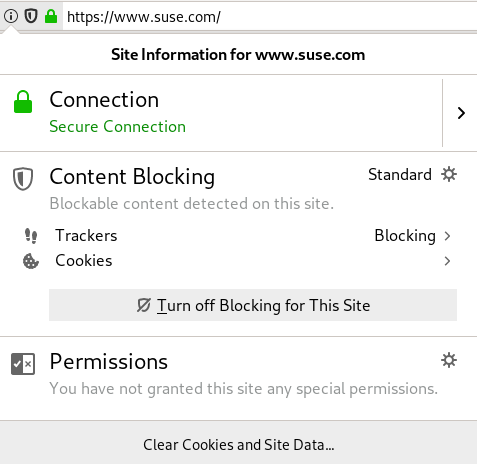Click the Cookies cookie icon
Viewport: 477px width, 464px height.
[31, 261]
